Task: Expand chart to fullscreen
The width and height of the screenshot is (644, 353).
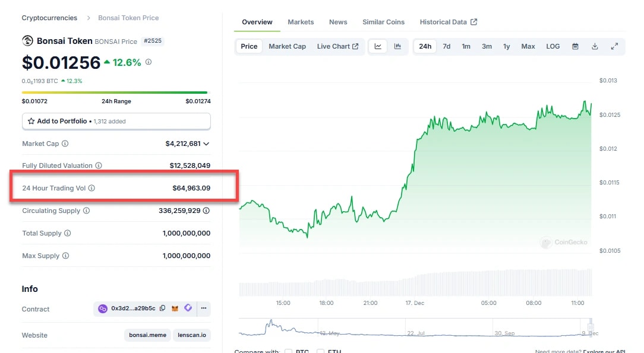Action: click(x=614, y=46)
